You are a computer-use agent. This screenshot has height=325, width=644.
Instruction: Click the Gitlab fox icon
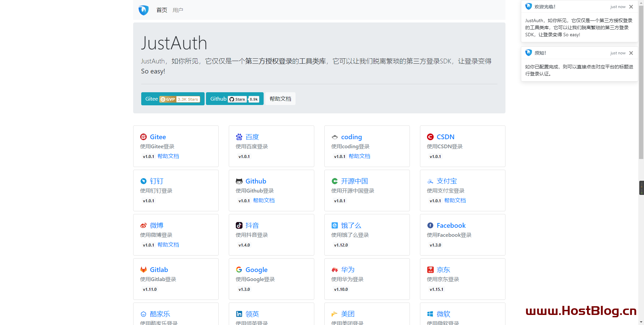click(144, 270)
